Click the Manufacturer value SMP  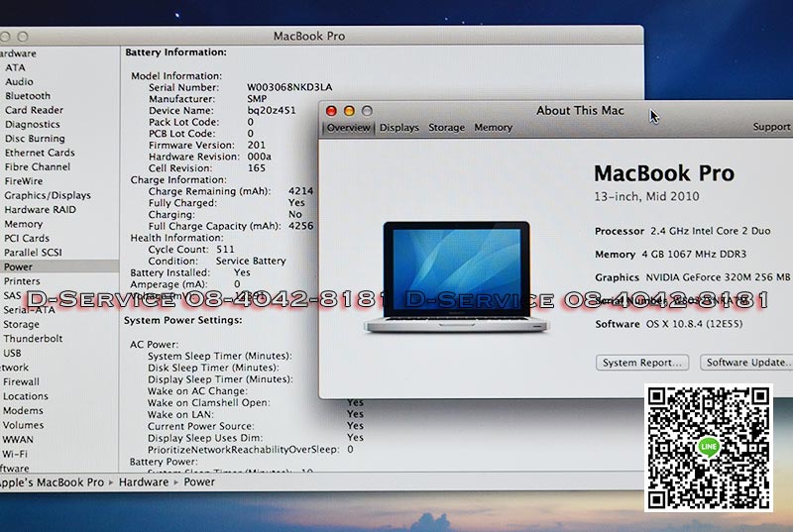[x=257, y=98]
